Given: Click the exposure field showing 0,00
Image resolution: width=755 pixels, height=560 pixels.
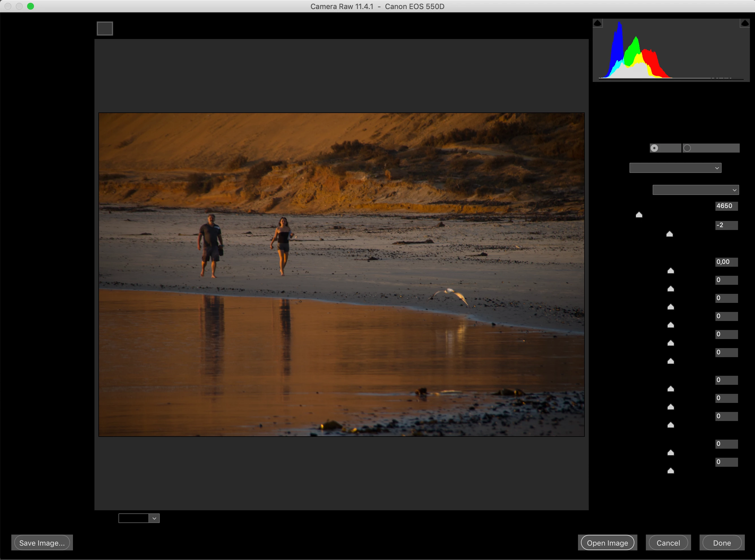Looking at the screenshot, I should 726,262.
